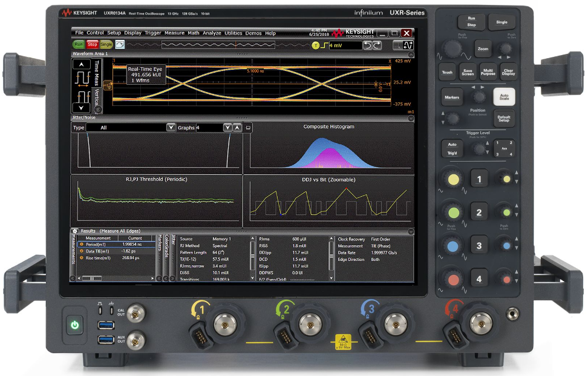
Task: Toggle front panel channel 2 key
Action: click(479, 213)
